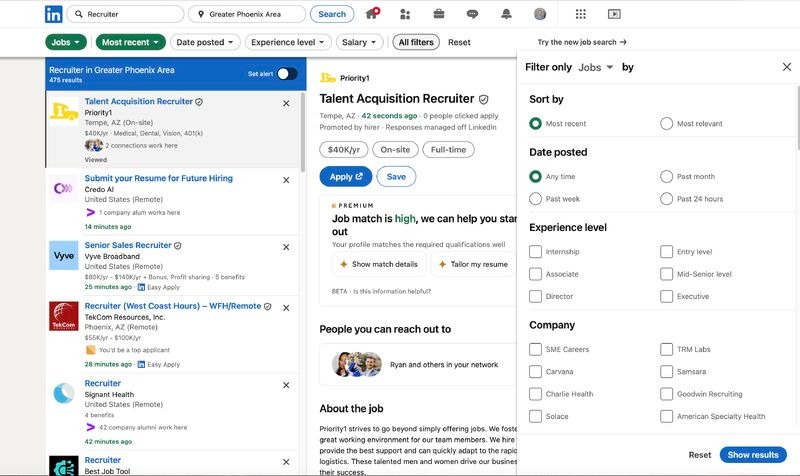Check the American Specialty Health checkbox
Screen dimensions: 800x476
[x=666, y=416]
